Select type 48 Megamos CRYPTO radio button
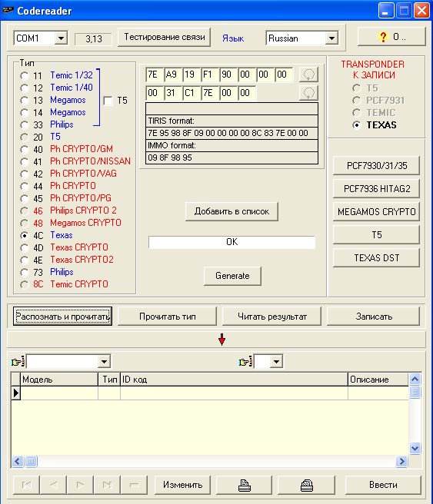This screenshot has height=504, width=433. (24, 223)
